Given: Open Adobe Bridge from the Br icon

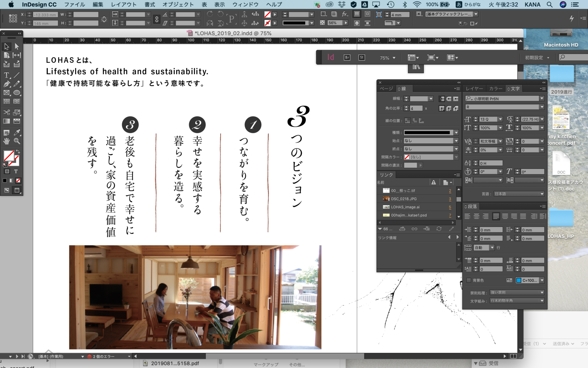Looking at the screenshot, I should coord(347,58).
